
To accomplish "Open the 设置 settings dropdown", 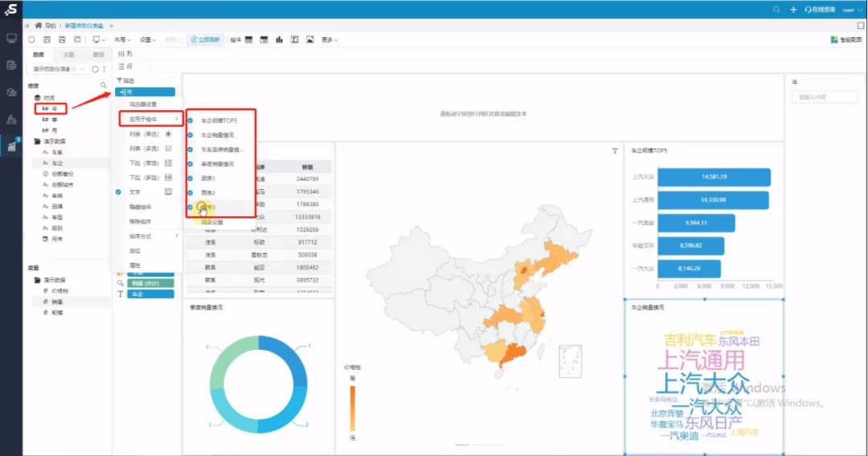I will point(147,40).
